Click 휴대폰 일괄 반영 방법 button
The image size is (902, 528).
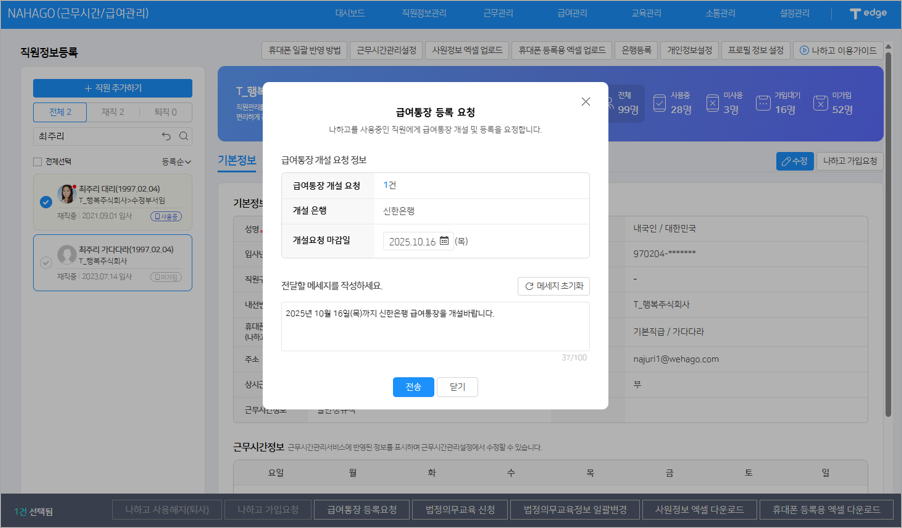point(304,50)
